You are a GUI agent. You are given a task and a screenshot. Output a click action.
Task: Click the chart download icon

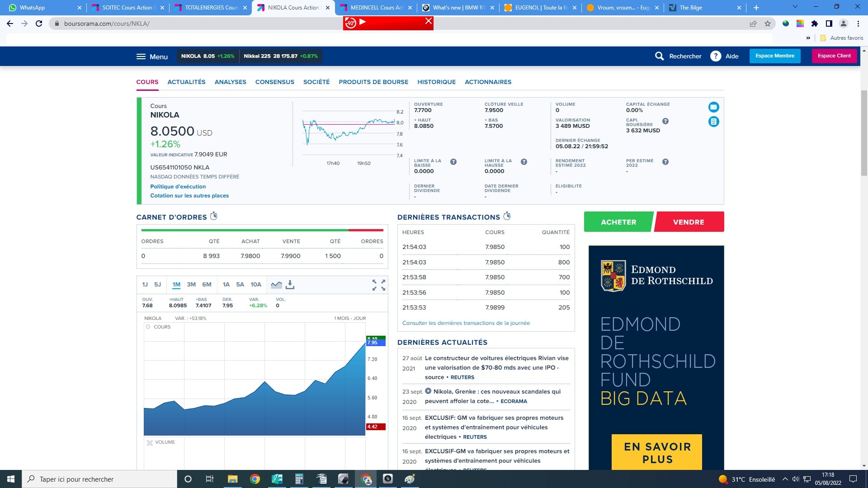point(290,285)
